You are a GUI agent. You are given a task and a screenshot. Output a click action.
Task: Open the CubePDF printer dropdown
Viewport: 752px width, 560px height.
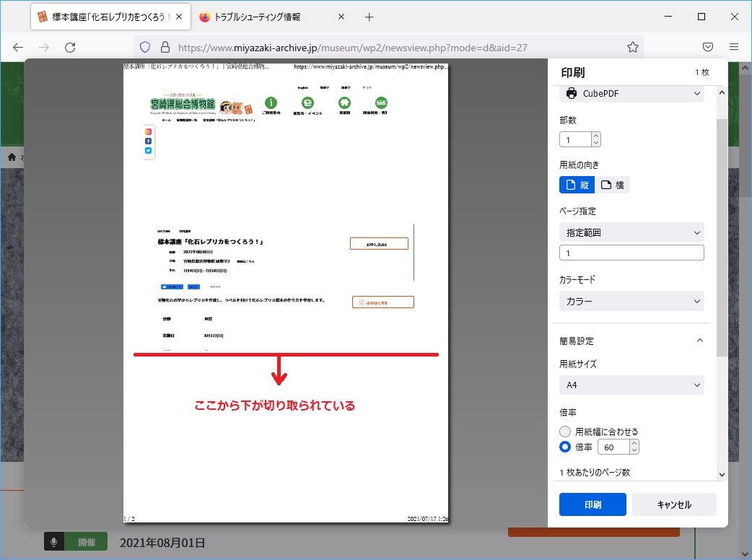(631, 94)
